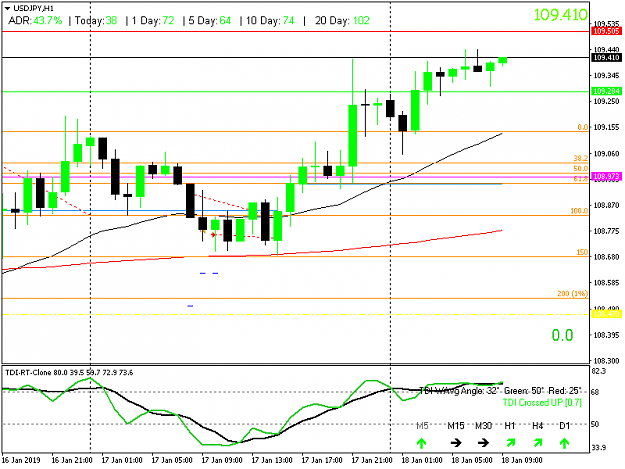Click the 18 Jan 01:00 time label
Viewport: 625px width, 469px height.
pyautogui.click(x=422, y=460)
